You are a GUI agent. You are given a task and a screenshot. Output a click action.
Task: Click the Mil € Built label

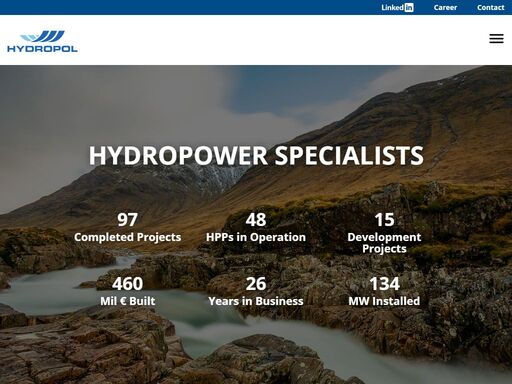[127, 301]
